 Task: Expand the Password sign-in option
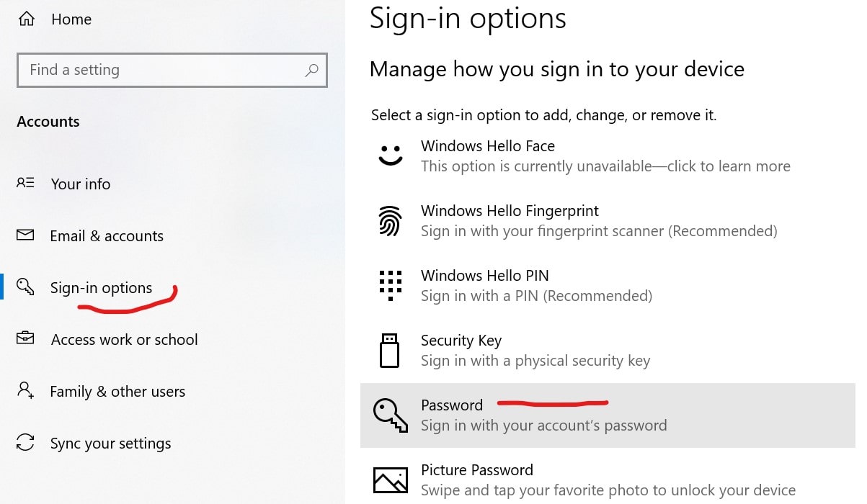tap(608, 415)
